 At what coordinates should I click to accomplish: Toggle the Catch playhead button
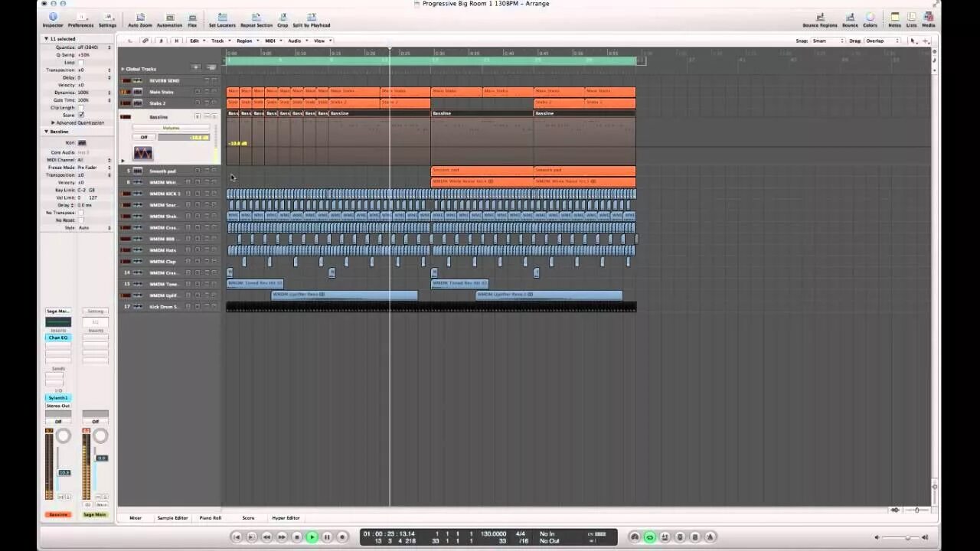pos(160,41)
